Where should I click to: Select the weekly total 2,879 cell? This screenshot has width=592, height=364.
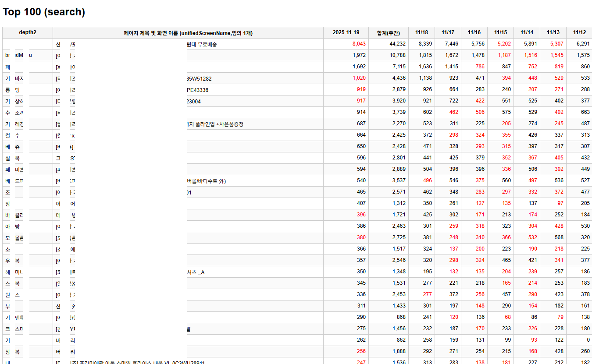[389, 90]
